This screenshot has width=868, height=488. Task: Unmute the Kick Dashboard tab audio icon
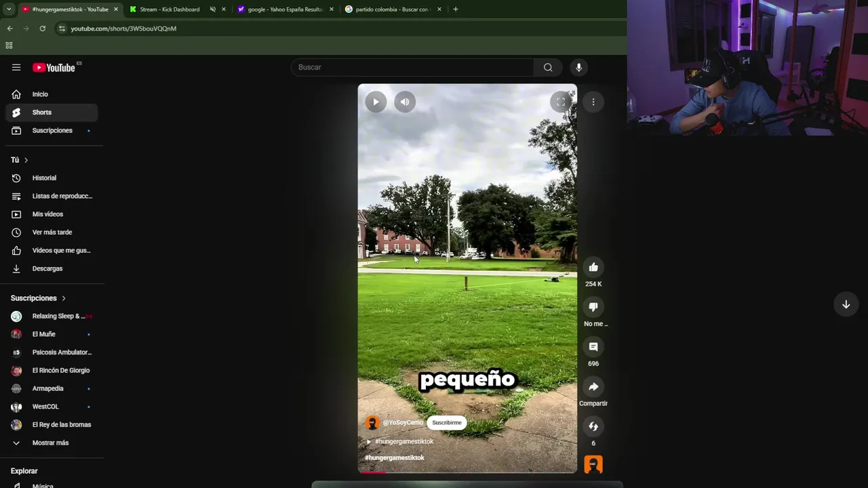point(213,9)
